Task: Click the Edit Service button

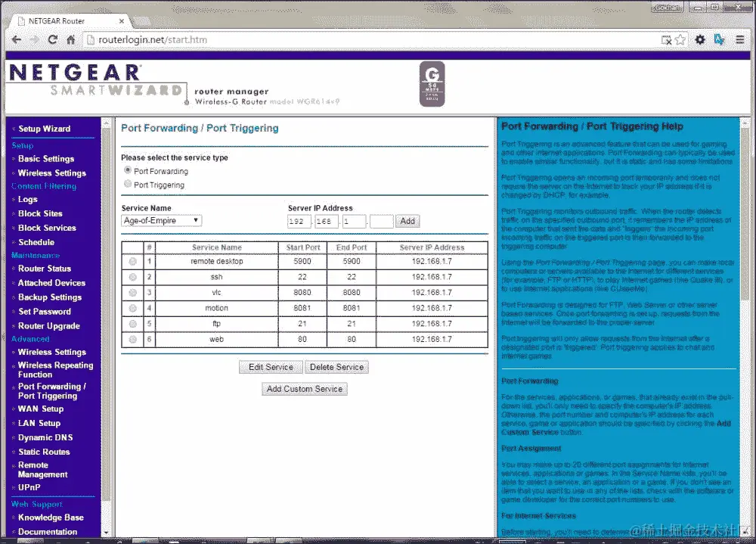Action: 271,368
